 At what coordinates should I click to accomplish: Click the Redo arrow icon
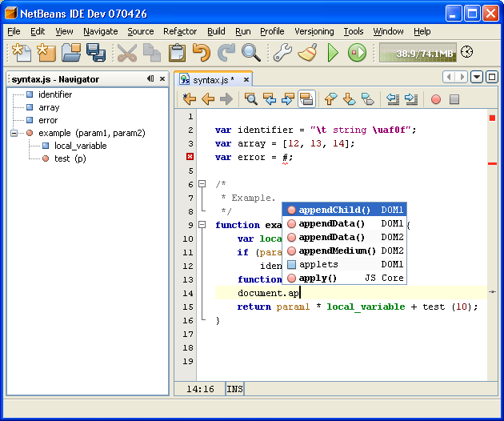226,52
